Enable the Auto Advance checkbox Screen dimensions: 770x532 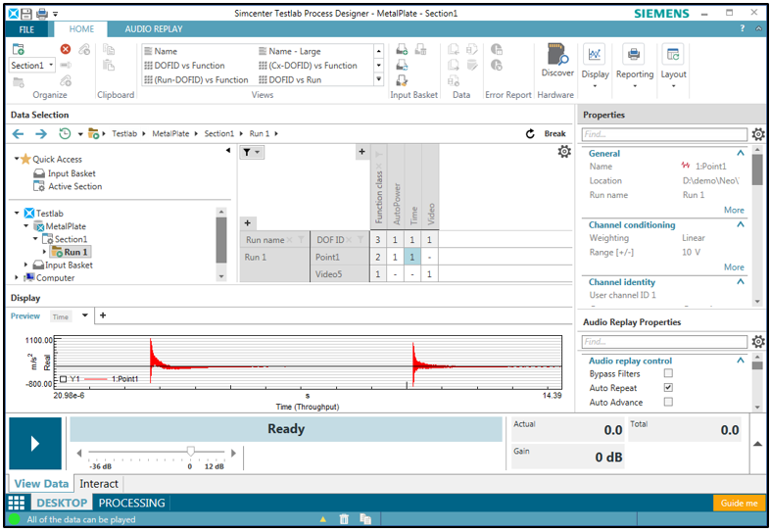coord(668,402)
